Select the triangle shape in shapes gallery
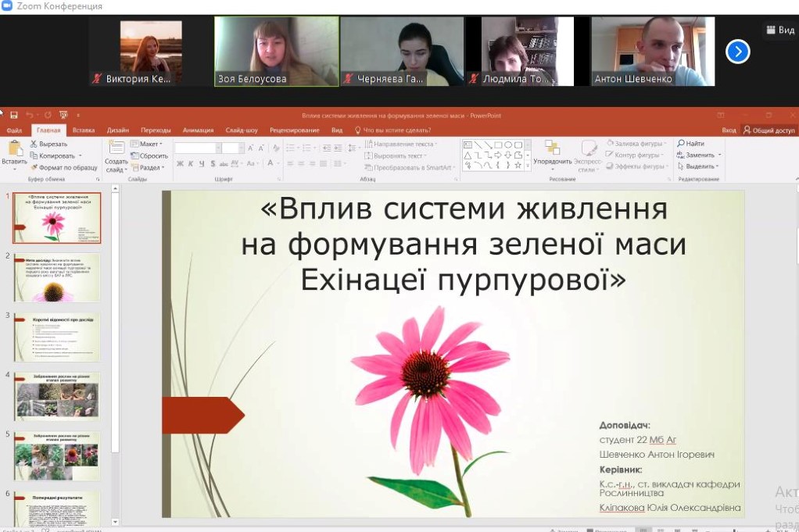This screenshot has height=532, width=799. 468,155
